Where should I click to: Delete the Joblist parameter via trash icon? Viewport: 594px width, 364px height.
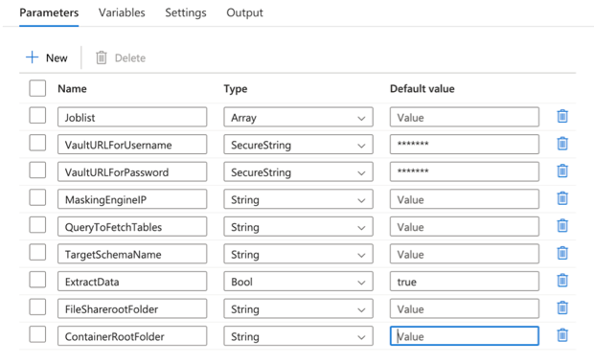[x=562, y=116]
